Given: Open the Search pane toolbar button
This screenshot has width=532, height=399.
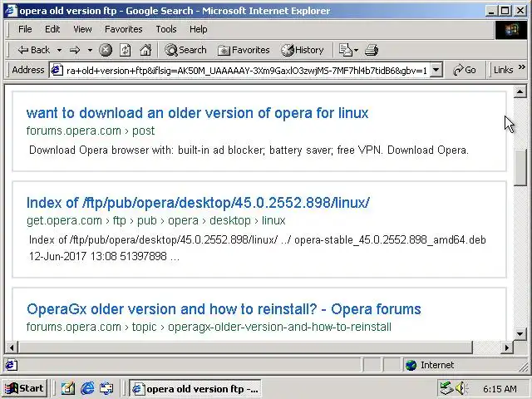Looking at the screenshot, I should (x=185, y=50).
